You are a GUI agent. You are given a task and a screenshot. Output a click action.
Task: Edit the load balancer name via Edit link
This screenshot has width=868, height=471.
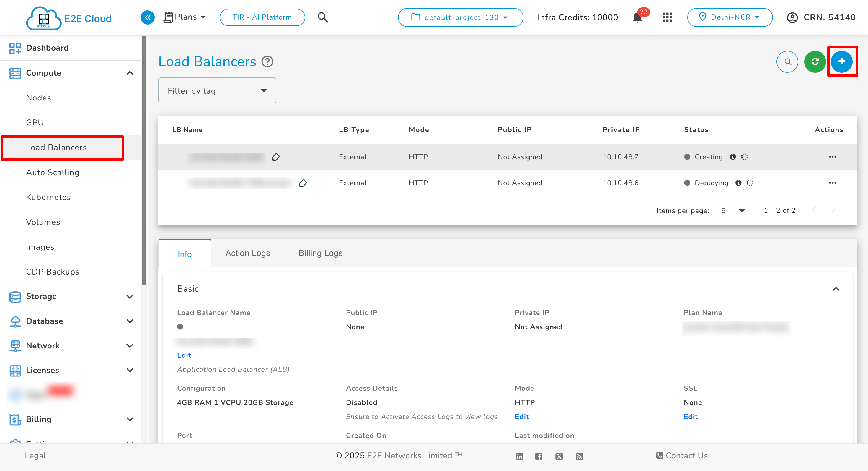[184, 355]
